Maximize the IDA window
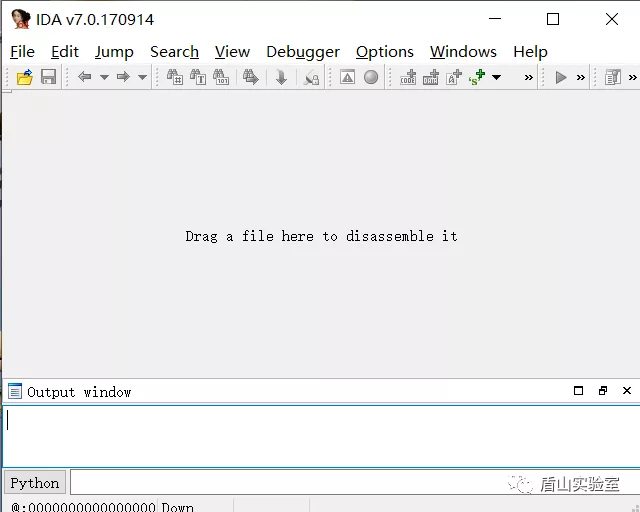Image resolution: width=640 pixels, height=512 pixels. click(553, 19)
